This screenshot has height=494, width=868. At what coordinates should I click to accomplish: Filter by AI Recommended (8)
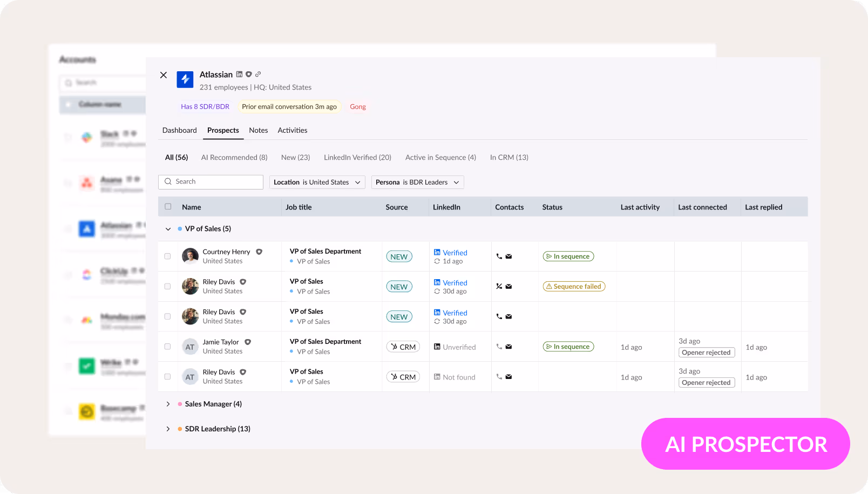[234, 158]
